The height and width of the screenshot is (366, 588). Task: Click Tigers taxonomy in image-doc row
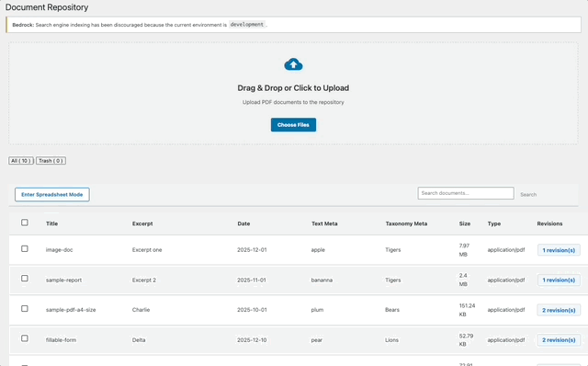(393, 249)
